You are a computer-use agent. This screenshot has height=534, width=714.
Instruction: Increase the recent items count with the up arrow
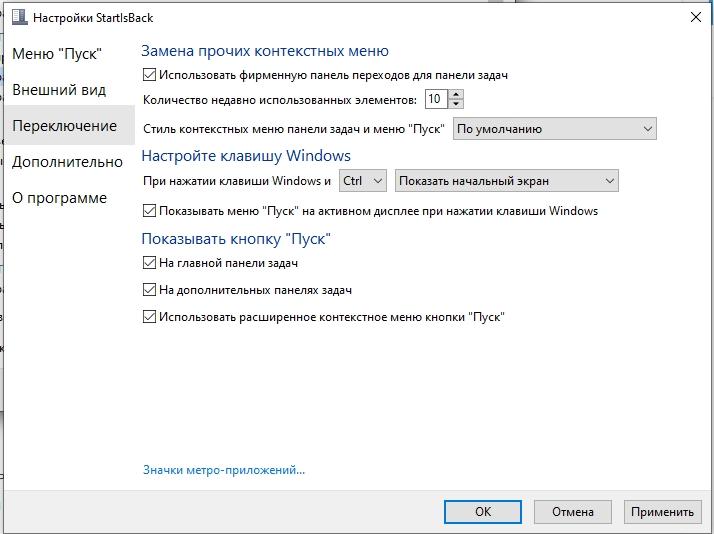(x=456, y=94)
